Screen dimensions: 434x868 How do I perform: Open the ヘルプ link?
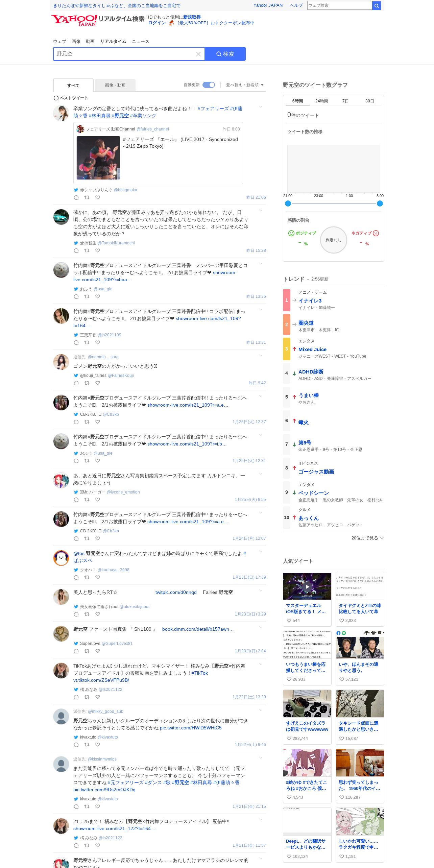296,5
